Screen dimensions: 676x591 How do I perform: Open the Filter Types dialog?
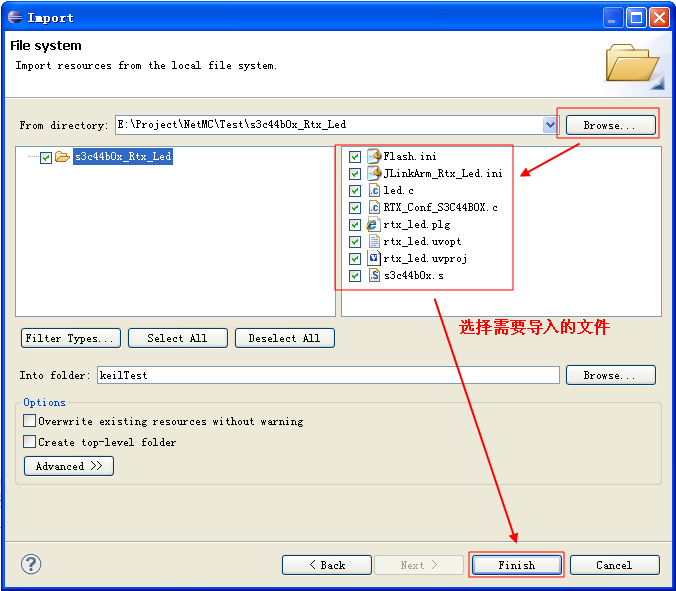click(x=71, y=338)
